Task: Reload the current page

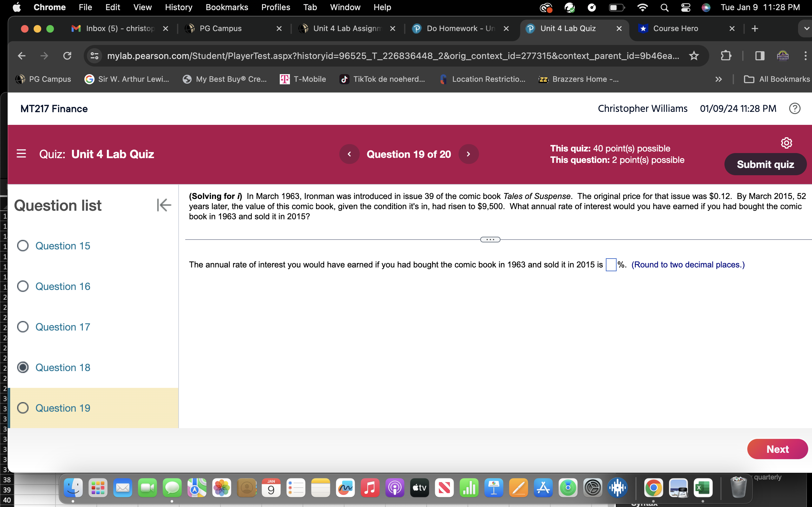Action: 67,56
